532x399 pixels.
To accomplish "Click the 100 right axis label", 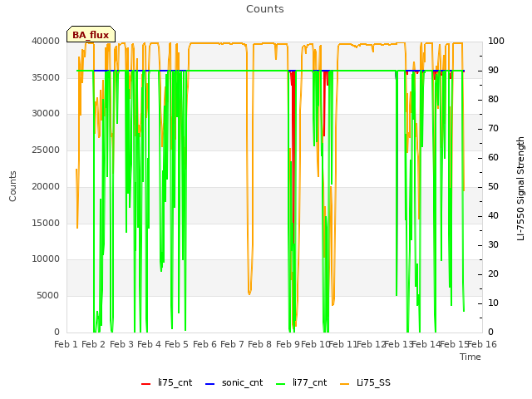I will coord(496,41).
